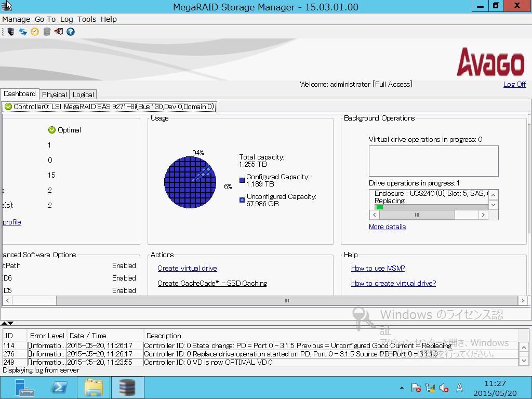Click MegaRAID Storage Manager taskbar icon
Image resolution: width=532 pixels, height=399 pixels.
(128, 388)
